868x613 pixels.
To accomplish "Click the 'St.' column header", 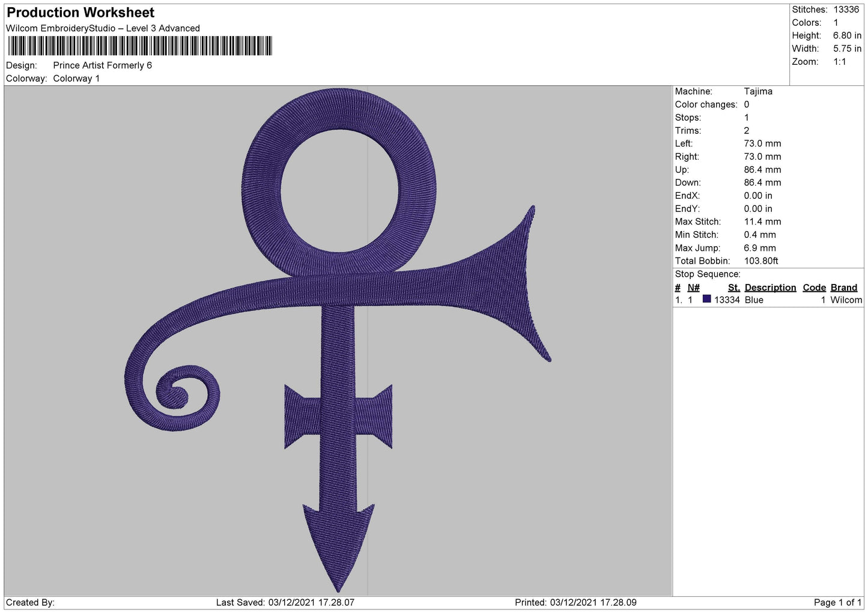I will 733,288.
